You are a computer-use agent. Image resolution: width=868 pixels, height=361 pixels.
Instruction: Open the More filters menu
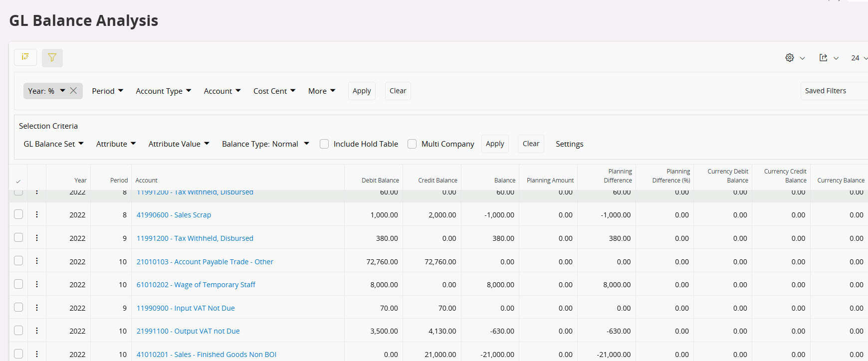tap(321, 91)
